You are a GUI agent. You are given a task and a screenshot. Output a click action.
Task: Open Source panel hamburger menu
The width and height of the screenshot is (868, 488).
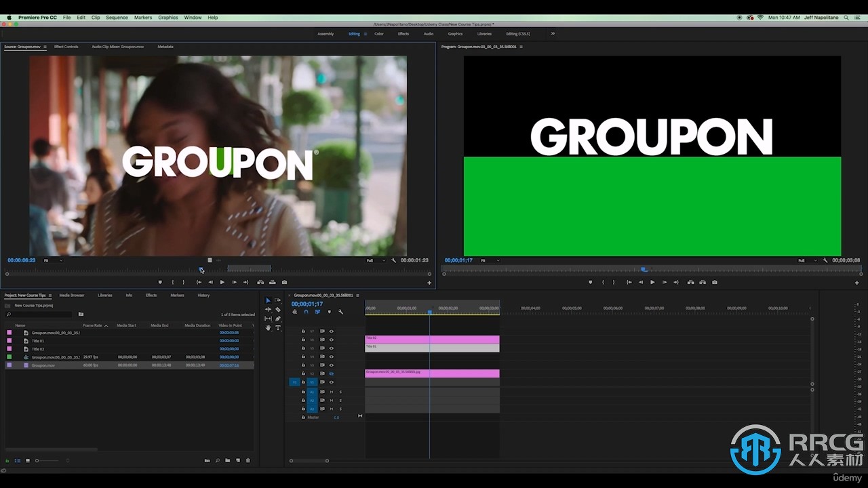(45, 47)
